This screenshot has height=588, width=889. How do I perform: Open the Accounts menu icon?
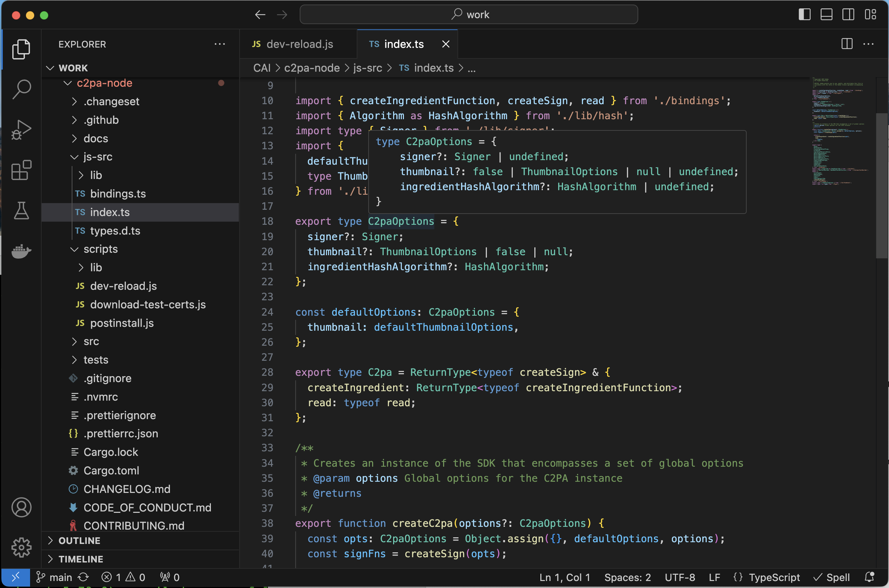click(x=21, y=507)
